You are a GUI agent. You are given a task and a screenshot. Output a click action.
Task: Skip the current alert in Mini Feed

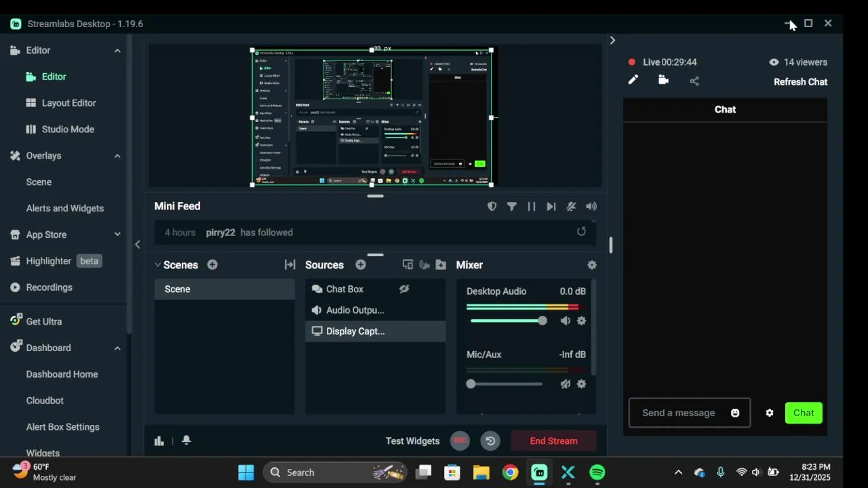point(551,207)
